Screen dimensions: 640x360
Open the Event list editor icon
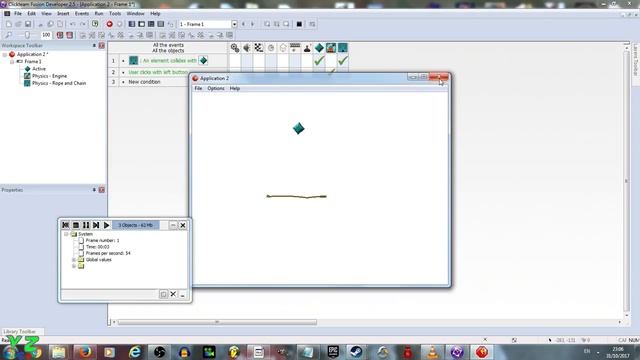[161, 24]
